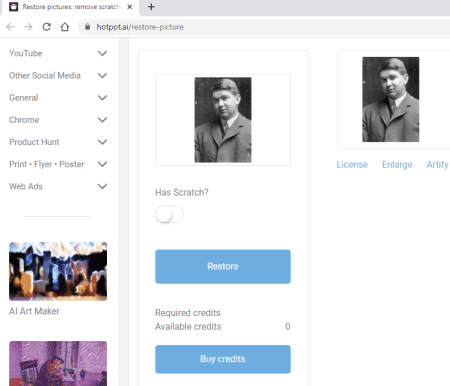Image resolution: width=450 pixels, height=386 pixels.
Task: Select the Web Ads menu item
Action: click(26, 186)
